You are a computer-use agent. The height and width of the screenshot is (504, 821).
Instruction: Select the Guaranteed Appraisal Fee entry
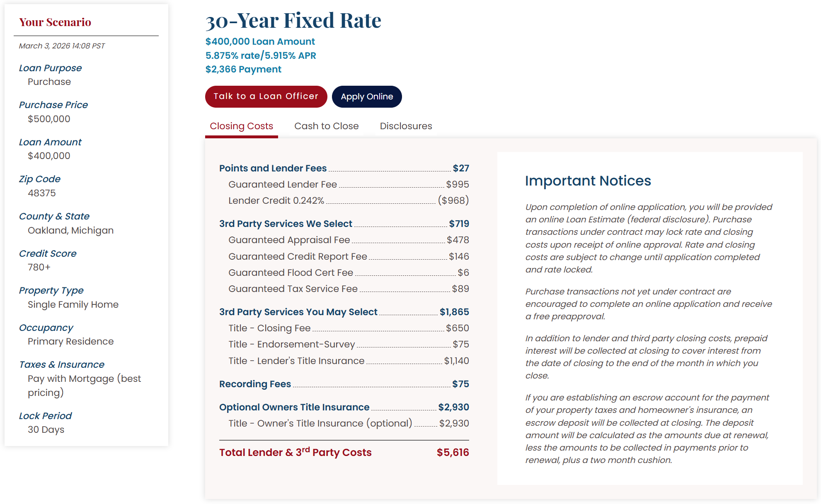[x=289, y=240]
